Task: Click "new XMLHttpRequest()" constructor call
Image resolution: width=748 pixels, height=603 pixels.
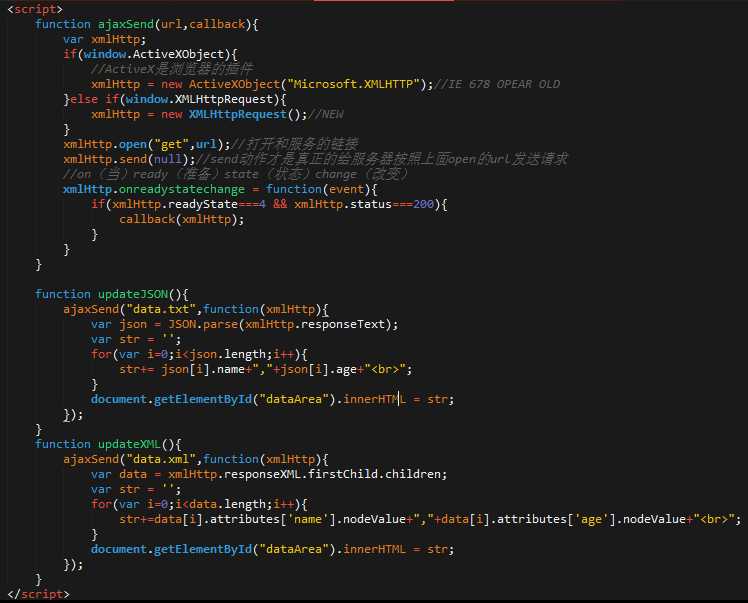Action: 234,114
